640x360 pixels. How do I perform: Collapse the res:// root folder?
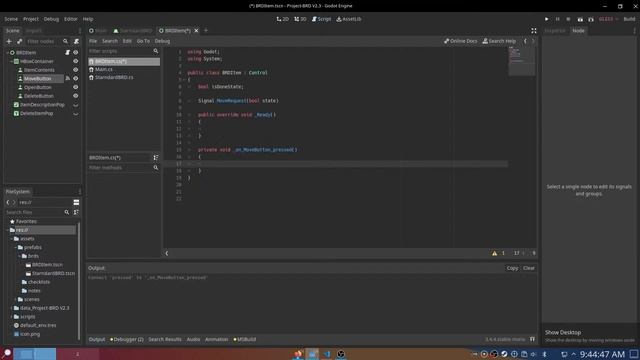(x=7, y=230)
